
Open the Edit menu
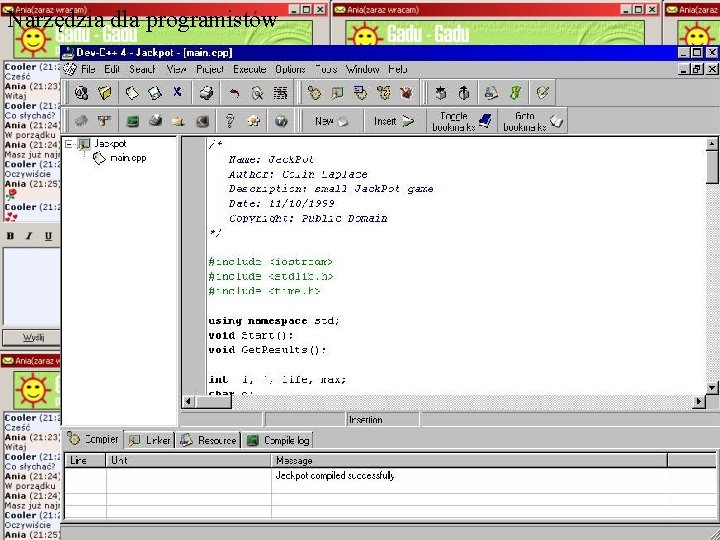click(112, 69)
